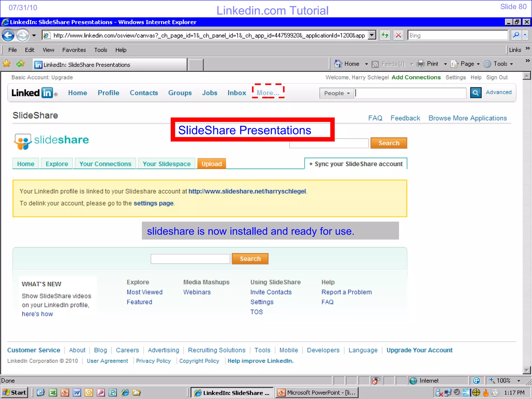Image resolution: width=532 pixels, height=399 pixels.
Task: Open the search provider dropdown arrow
Action: (x=525, y=35)
